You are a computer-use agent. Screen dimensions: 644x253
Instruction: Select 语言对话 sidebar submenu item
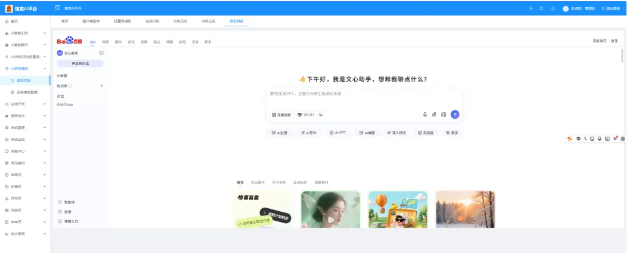tap(25, 80)
